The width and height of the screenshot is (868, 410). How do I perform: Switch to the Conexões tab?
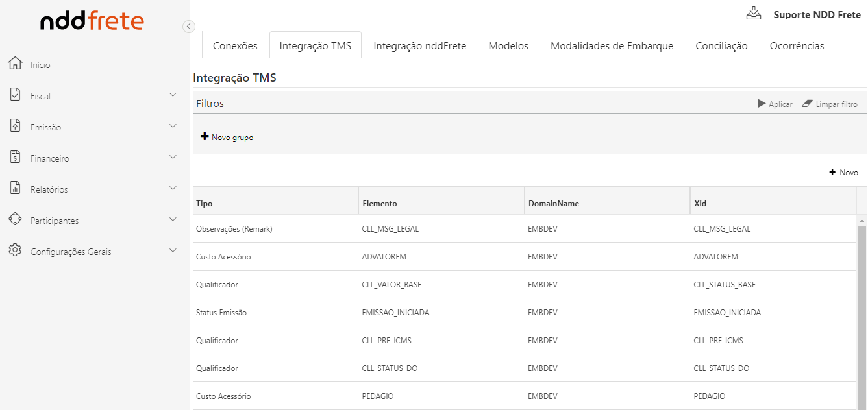pyautogui.click(x=235, y=46)
